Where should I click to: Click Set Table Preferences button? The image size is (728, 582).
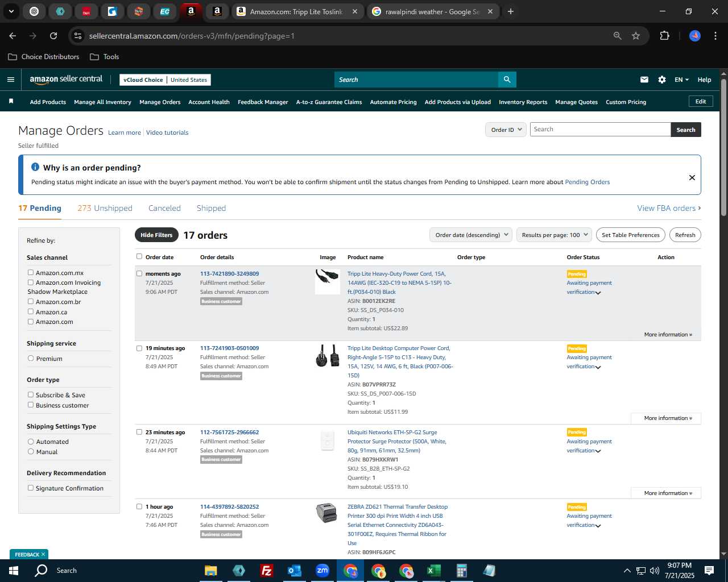[631, 235]
